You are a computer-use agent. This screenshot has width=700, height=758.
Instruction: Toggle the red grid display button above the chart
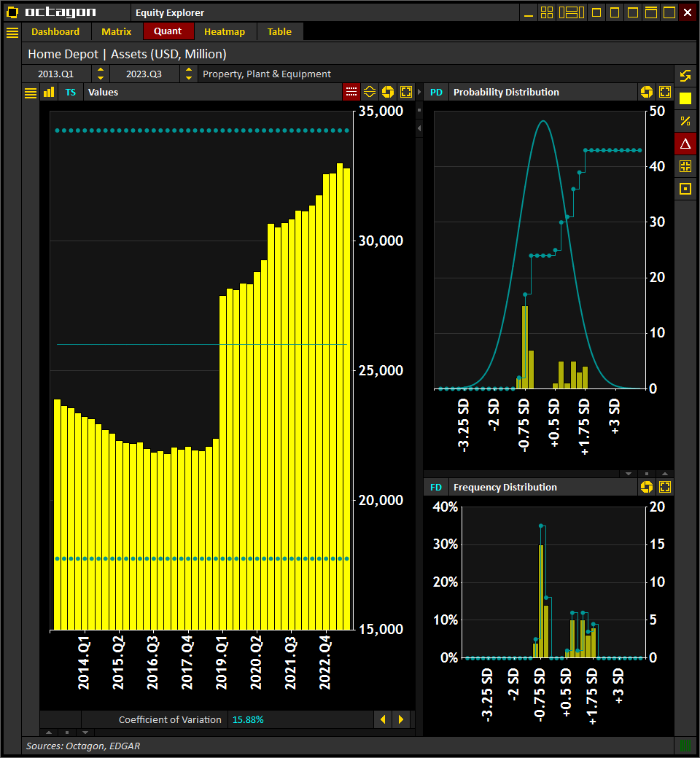click(351, 92)
